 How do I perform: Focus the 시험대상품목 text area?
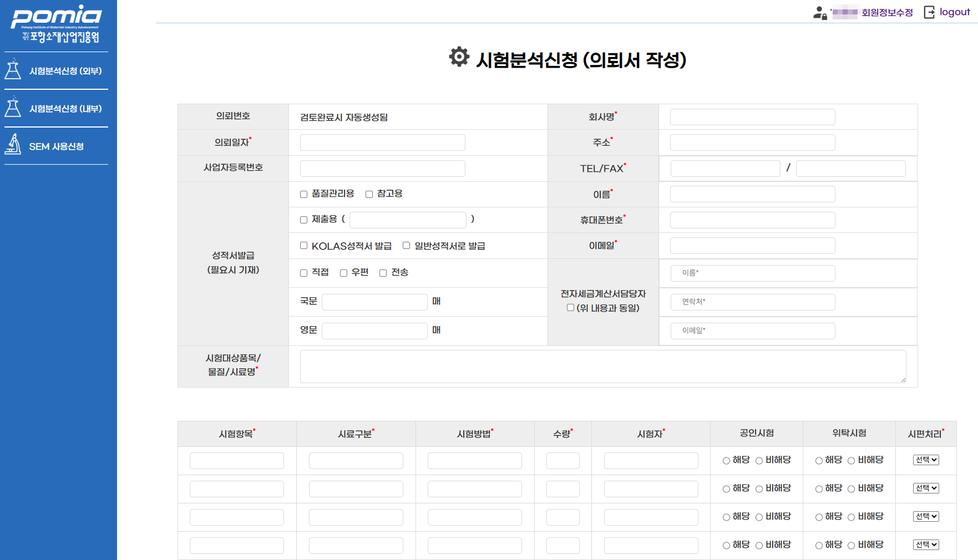603,366
